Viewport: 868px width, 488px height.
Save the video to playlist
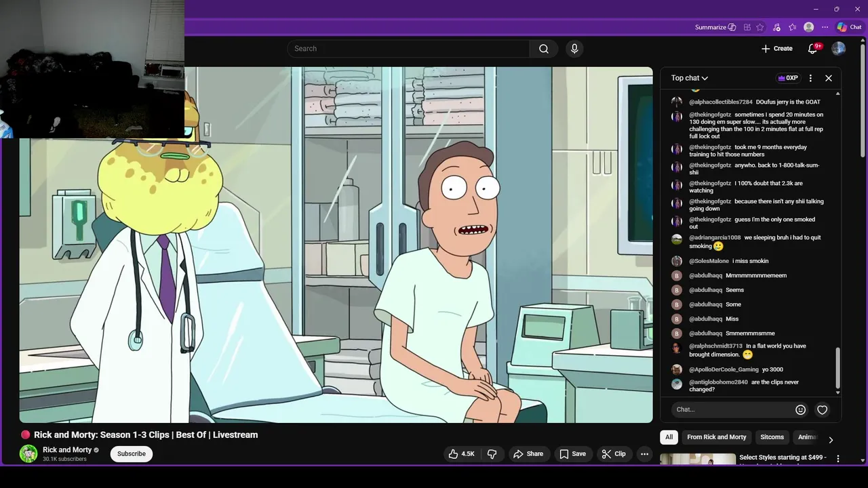(572, 454)
